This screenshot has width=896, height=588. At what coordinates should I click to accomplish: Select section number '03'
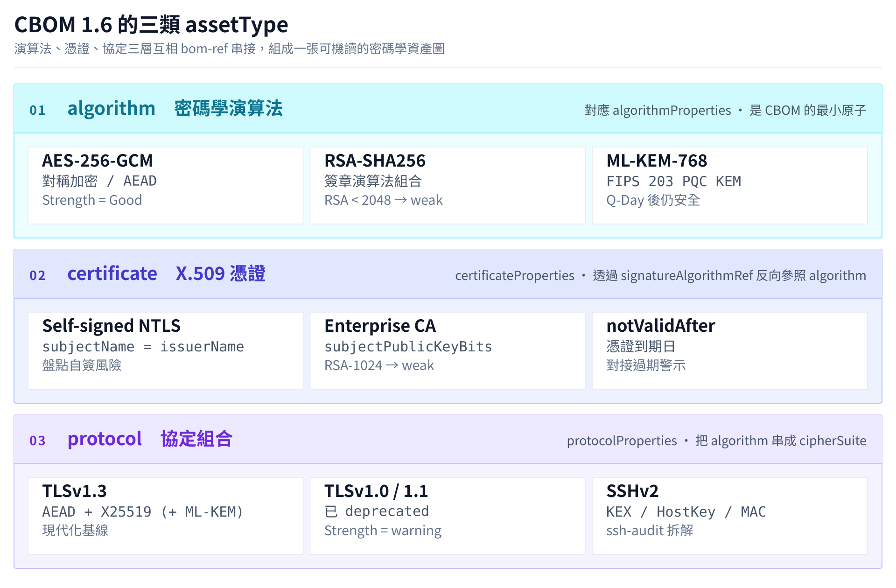pos(37,441)
